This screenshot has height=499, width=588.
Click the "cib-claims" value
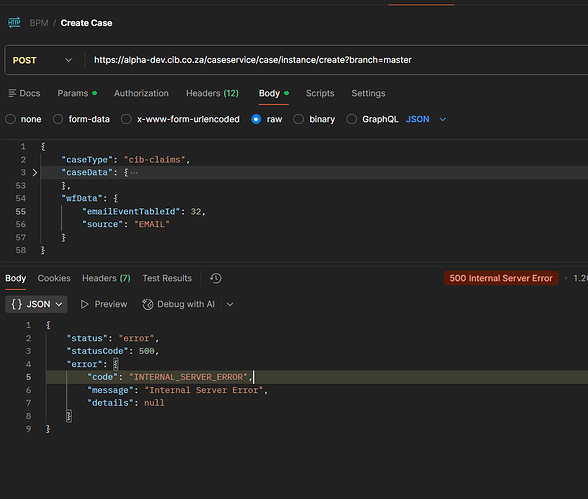[154, 160]
